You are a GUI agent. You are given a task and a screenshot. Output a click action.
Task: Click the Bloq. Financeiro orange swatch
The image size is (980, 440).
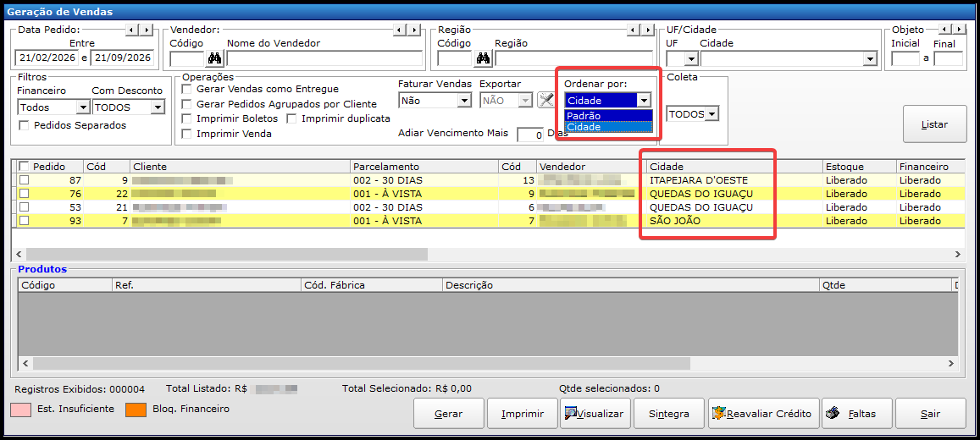[136, 410]
